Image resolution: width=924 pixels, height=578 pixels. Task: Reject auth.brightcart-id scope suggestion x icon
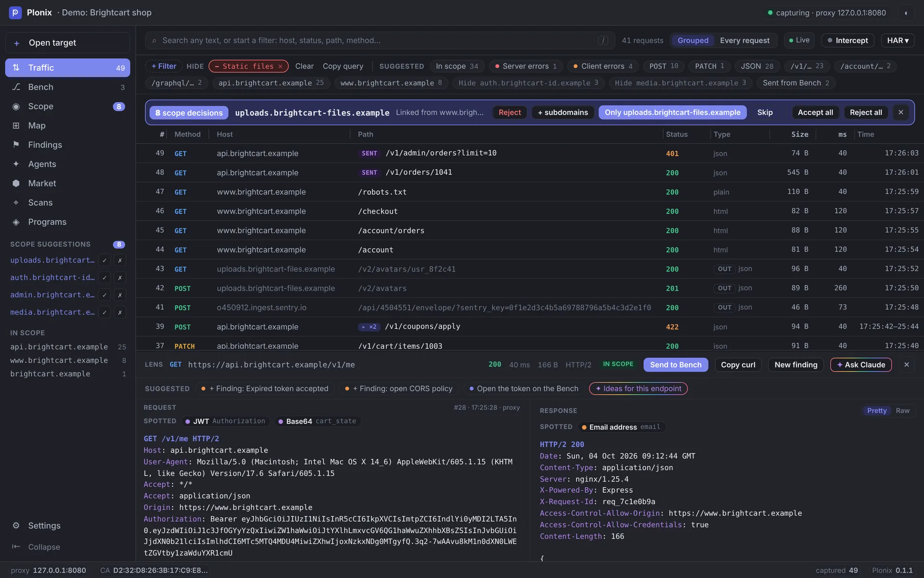[120, 277]
